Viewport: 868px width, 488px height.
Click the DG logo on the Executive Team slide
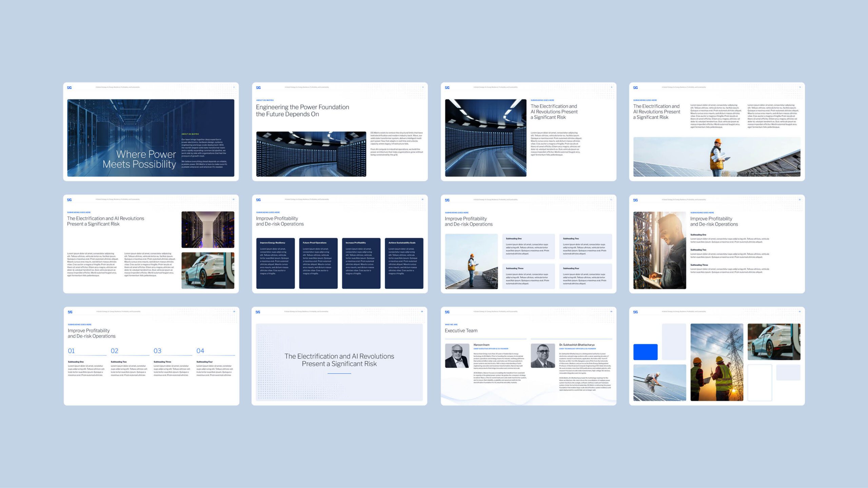pos(447,312)
